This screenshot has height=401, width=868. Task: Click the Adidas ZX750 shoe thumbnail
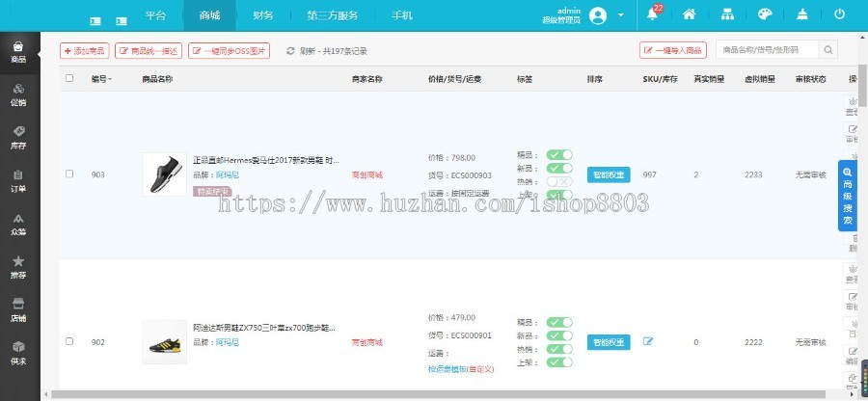[x=164, y=342]
